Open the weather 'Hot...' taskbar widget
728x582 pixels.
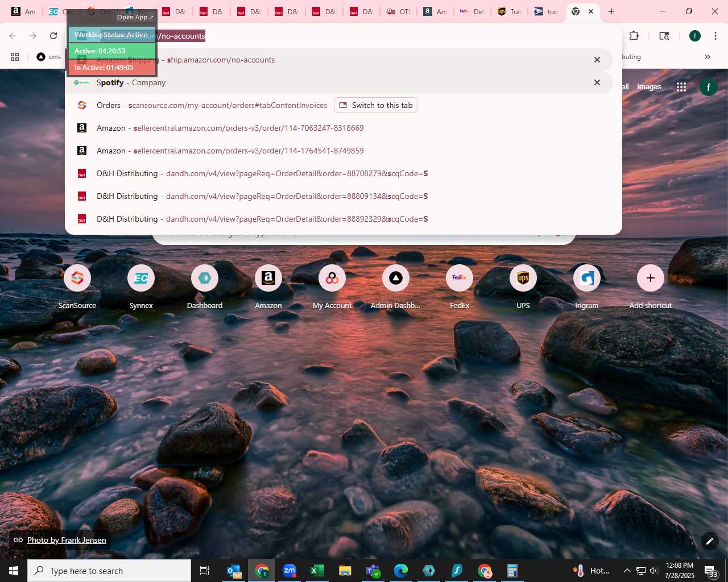[x=591, y=571]
